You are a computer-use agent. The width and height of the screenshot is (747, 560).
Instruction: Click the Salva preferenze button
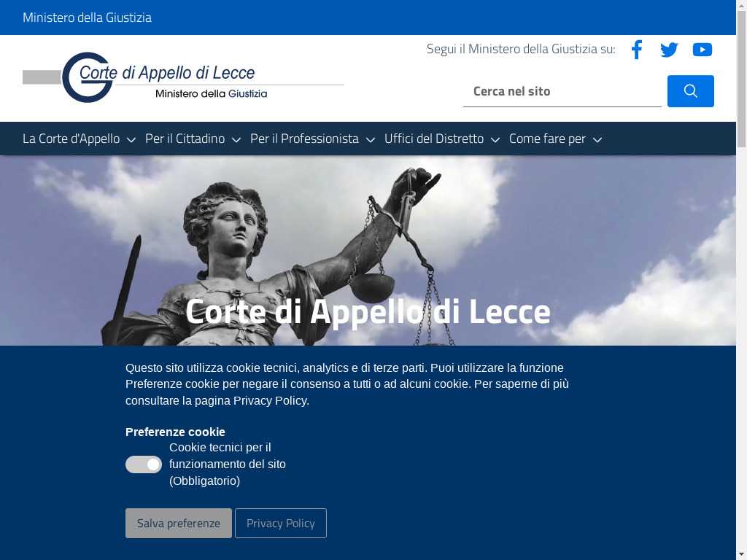click(179, 523)
